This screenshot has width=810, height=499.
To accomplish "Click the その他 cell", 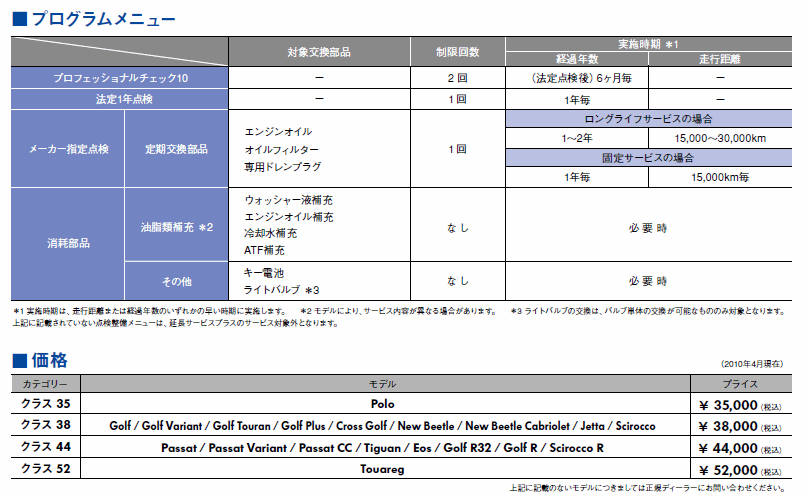I will tap(176, 282).
